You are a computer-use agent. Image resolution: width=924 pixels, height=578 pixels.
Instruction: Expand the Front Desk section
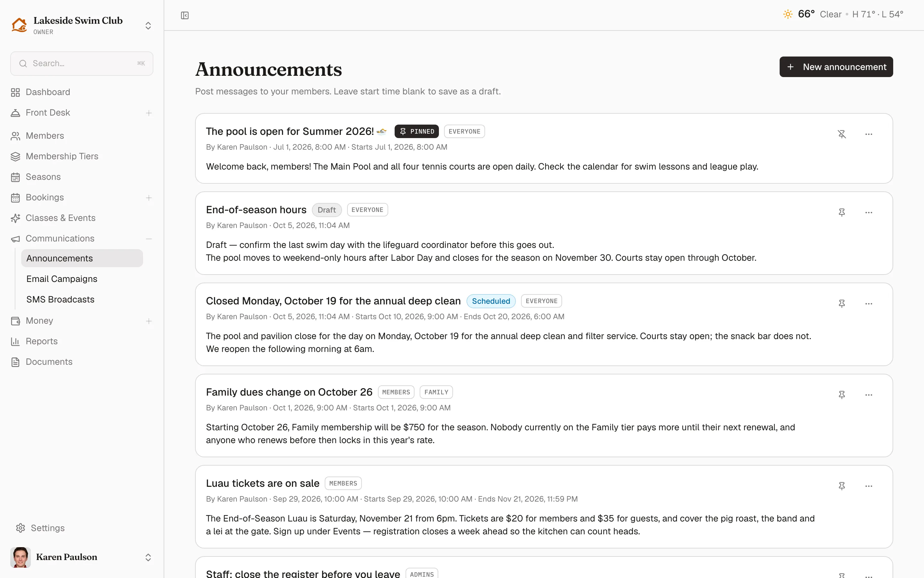[149, 113]
